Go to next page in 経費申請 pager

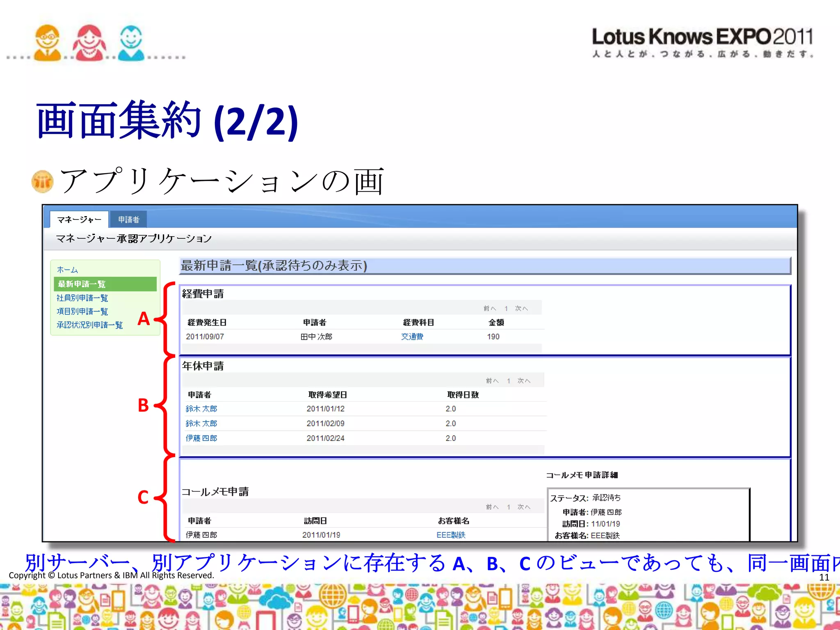coord(521,308)
